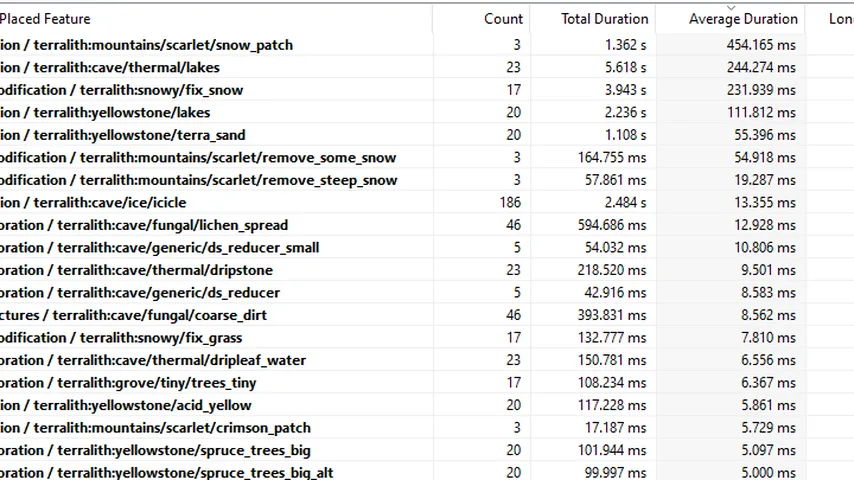
Task: Select the scarlet/remove_steep_snow row
Action: 198,180
